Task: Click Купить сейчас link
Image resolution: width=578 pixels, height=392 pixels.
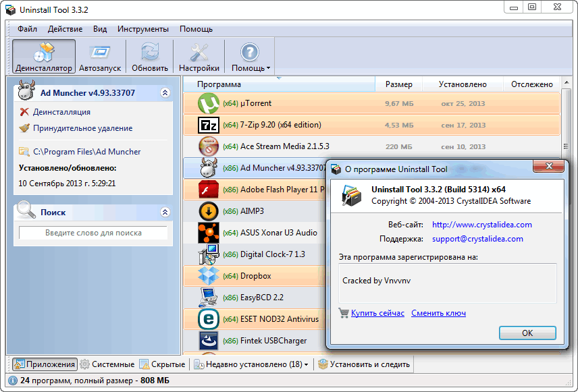Action: pyautogui.click(x=377, y=313)
